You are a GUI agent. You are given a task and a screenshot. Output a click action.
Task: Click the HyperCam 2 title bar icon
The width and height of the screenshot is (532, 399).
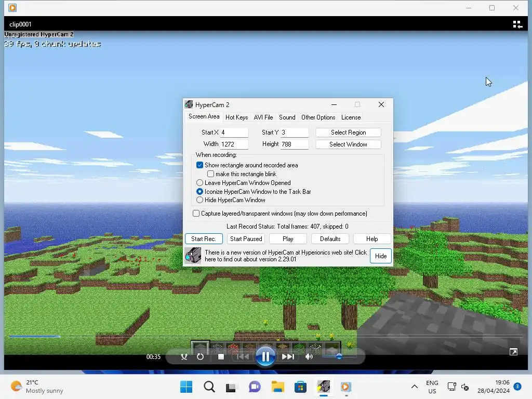click(189, 104)
